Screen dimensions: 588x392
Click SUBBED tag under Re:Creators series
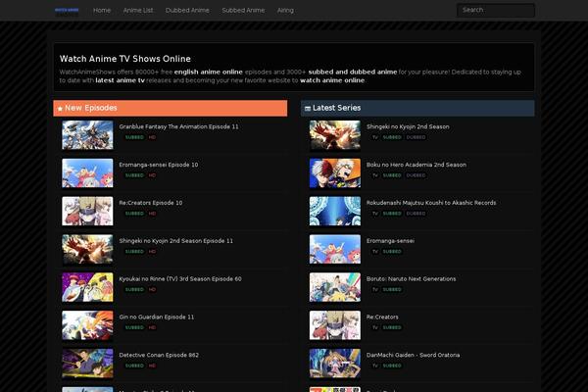392,328
